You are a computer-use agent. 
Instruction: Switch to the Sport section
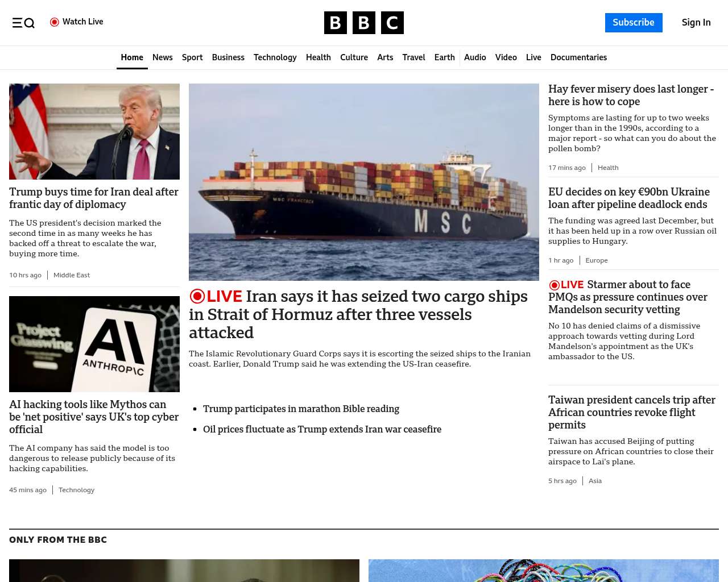[x=192, y=57]
